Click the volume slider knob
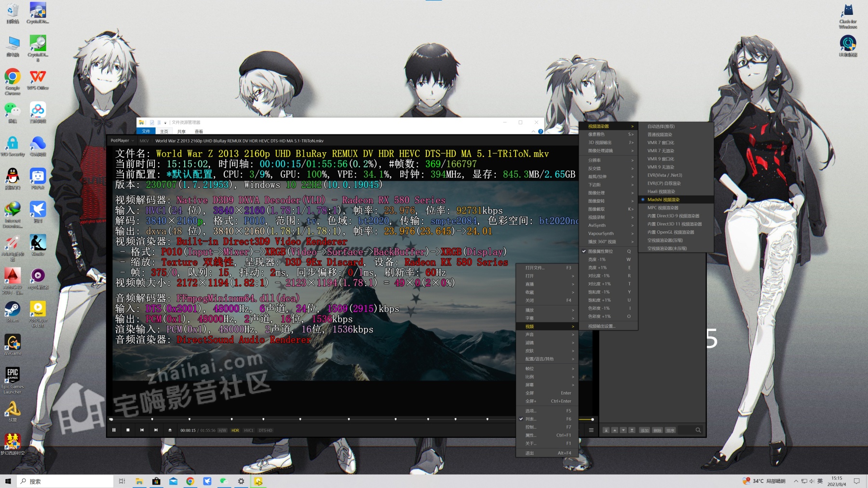Image resolution: width=868 pixels, height=488 pixels. pos(593,420)
